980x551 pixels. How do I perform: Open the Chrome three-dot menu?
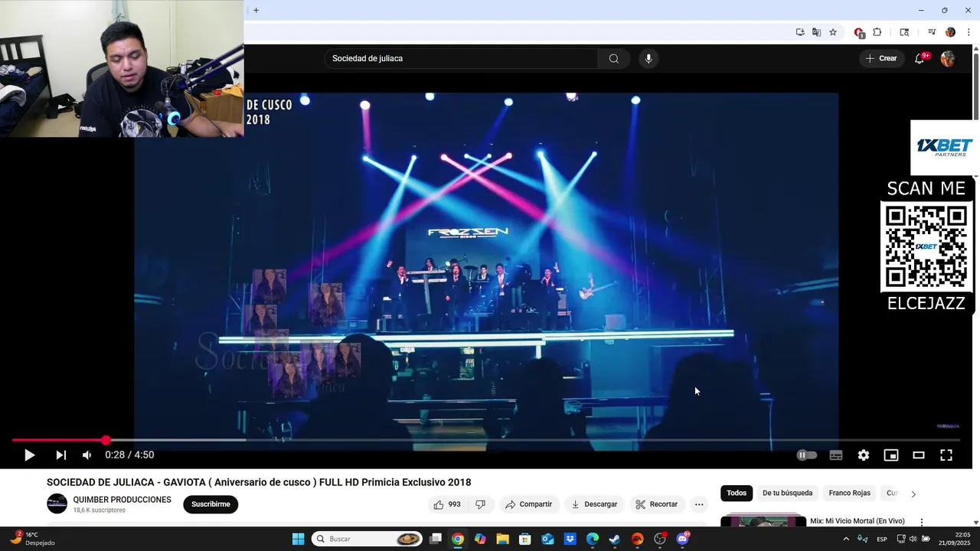click(969, 32)
